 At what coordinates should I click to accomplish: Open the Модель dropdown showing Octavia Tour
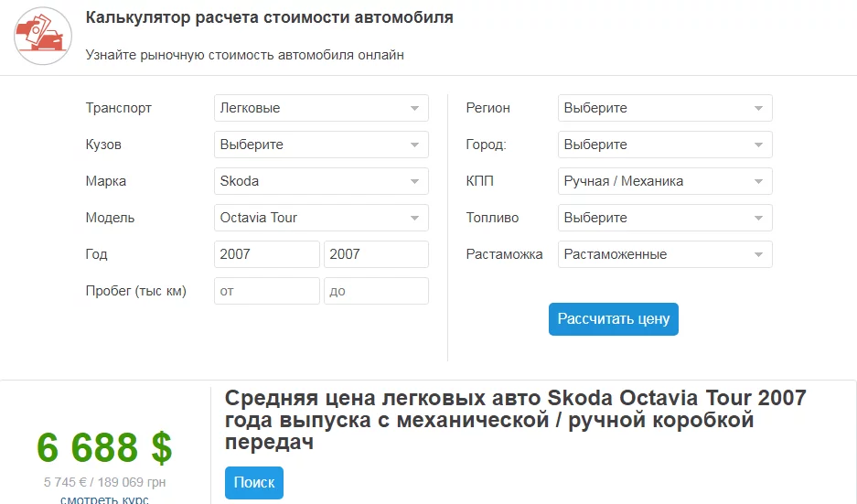point(321,218)
